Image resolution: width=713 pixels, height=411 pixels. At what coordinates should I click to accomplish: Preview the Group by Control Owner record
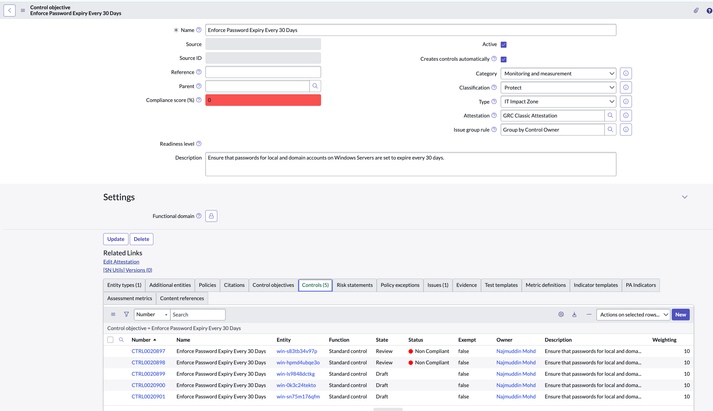click(626, 130)
